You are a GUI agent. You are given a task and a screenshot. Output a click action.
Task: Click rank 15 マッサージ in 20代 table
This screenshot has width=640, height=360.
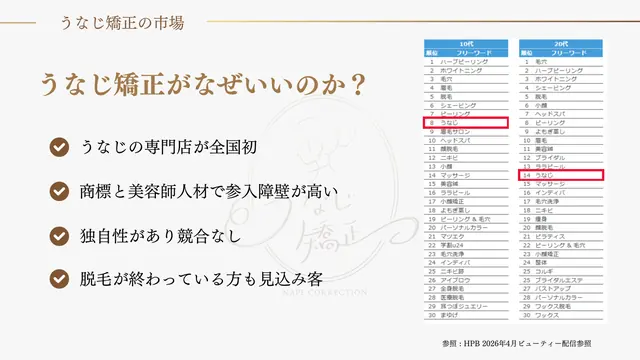(x=561, y=184)
